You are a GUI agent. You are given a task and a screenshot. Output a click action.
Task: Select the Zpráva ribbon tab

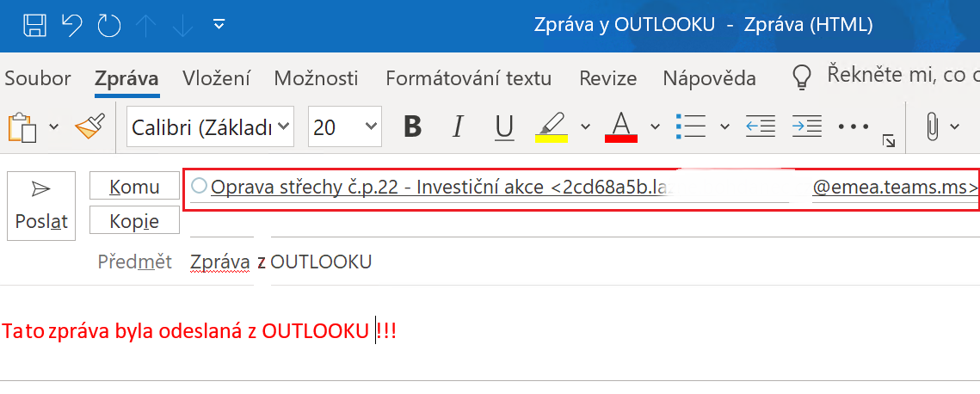(x=126, y=78)
